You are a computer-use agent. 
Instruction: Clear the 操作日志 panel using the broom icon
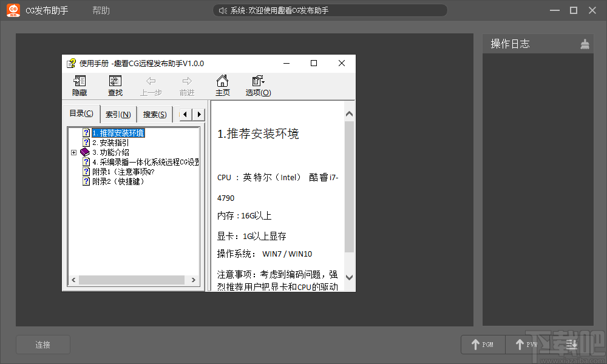(585, 43)
